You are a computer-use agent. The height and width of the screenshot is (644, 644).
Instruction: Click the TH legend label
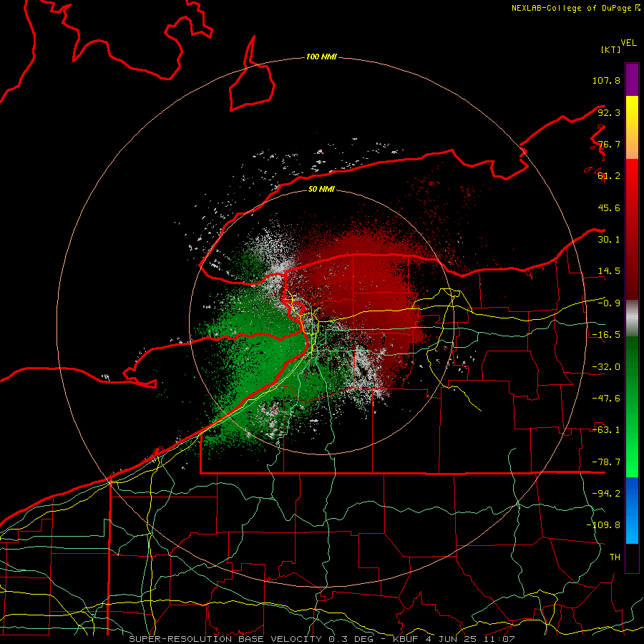point(615,557)
